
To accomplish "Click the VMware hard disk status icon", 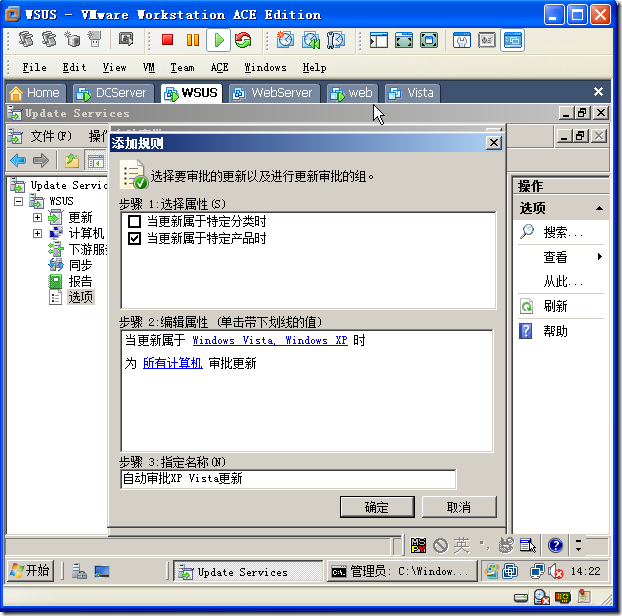I will pos(521,598).
